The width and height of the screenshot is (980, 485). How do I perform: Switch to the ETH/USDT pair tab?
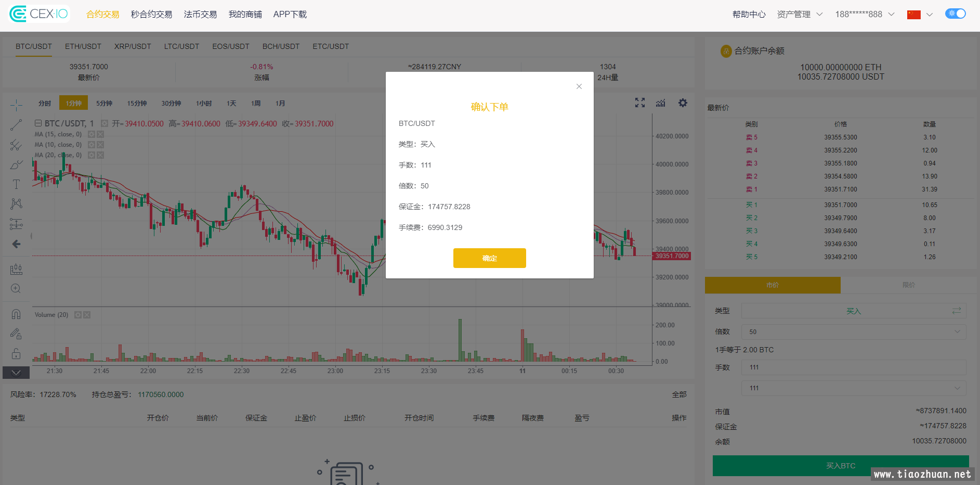click(83, 46)
